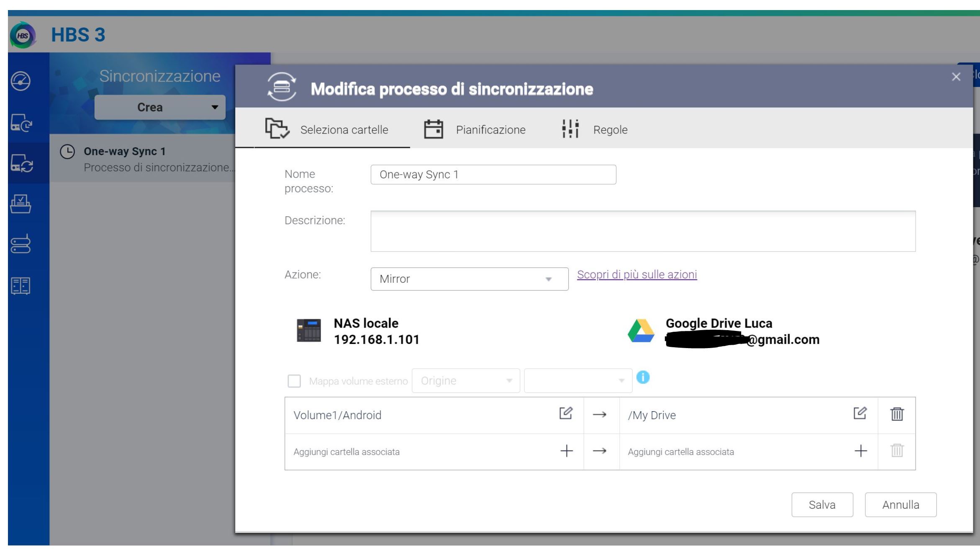980x551 pixels.
Task: Open the Storage Spaces sidebar icon
Action: coord(21,244)
